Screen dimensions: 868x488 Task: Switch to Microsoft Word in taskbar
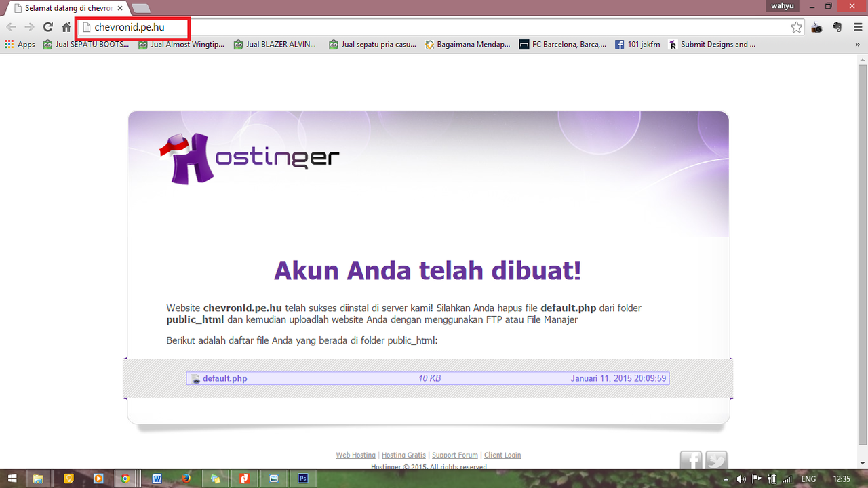pyautogui.click(x=157, y=479)
